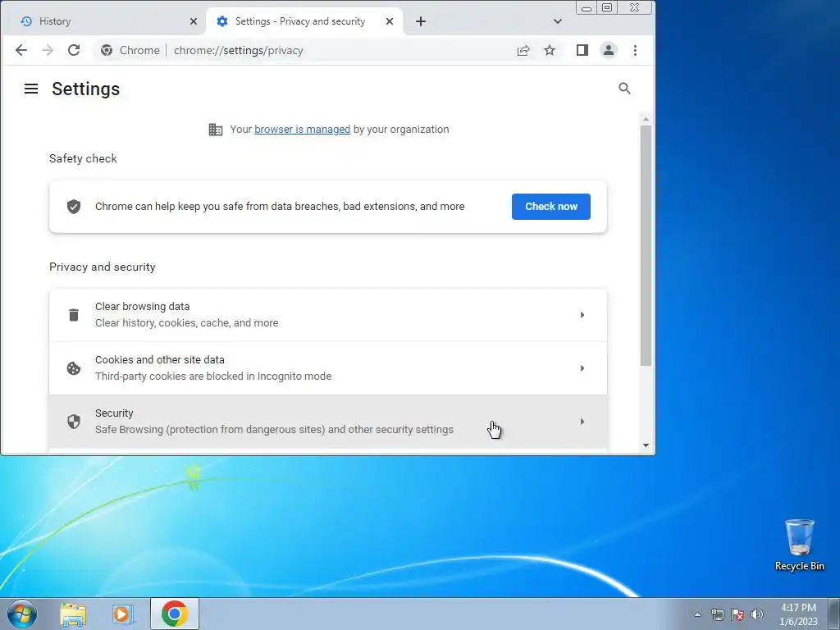Open the Windows Start button

[22, 614]
